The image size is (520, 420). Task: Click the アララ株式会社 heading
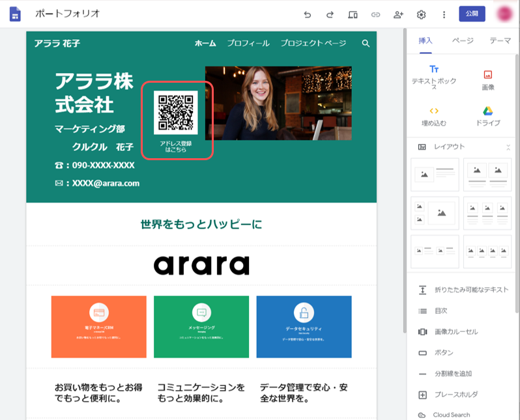tap(94, 93)
